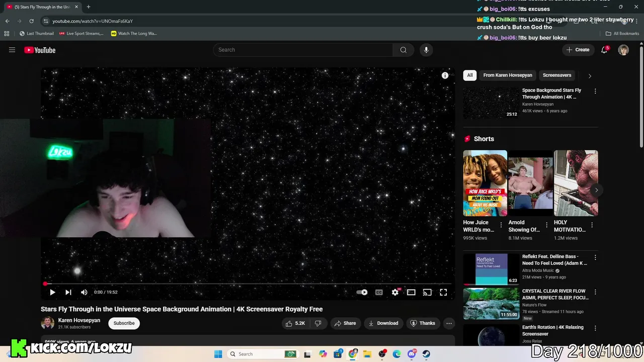This screenshot has height=362, width=644.
Task: Open the player settings gear
Action: pos(395,292)
